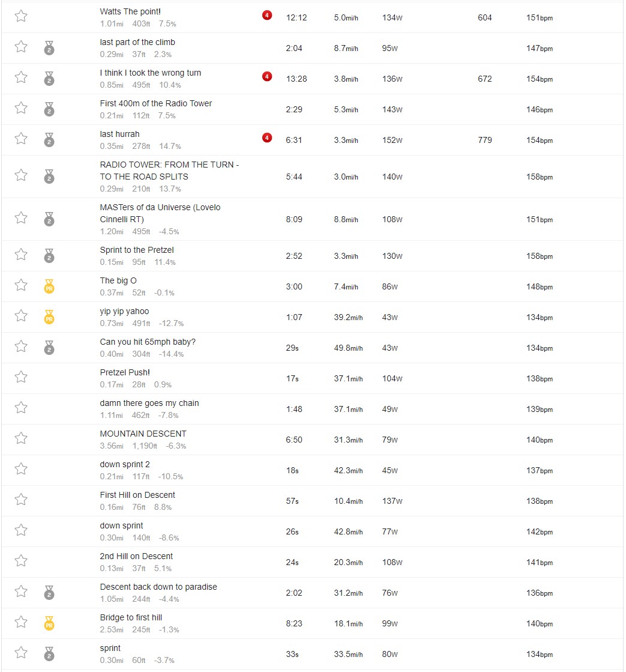This screenshot has height=672, width=626.
Task: Star the 'MOUNTAIN DESCENT' segment
Action: (21, 438)
